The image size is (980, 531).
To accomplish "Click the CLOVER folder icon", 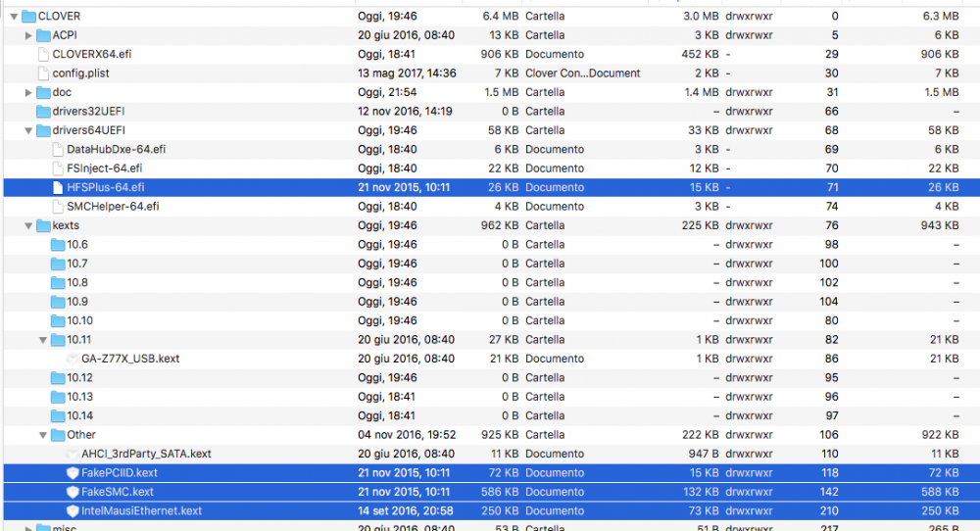I will [x=28, y=17].
